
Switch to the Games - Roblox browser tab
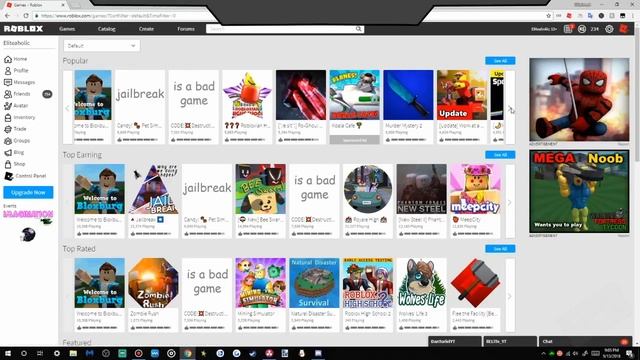[x=35, y=5]
